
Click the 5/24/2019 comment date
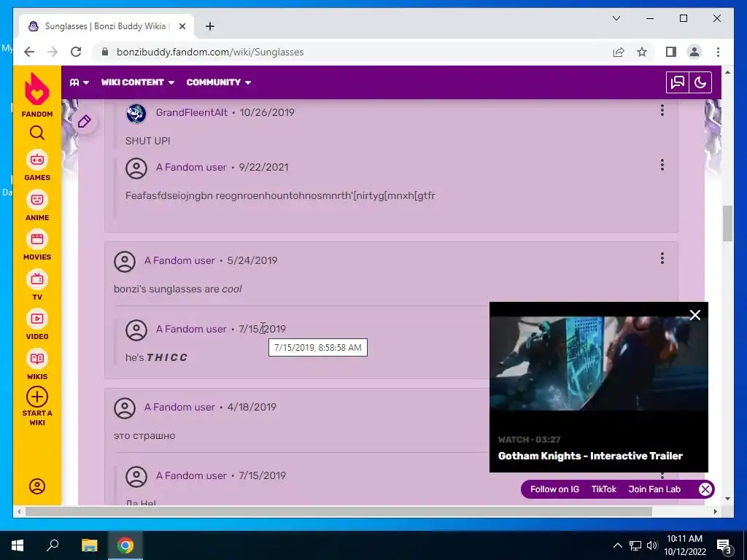click(x=252, y=260)
